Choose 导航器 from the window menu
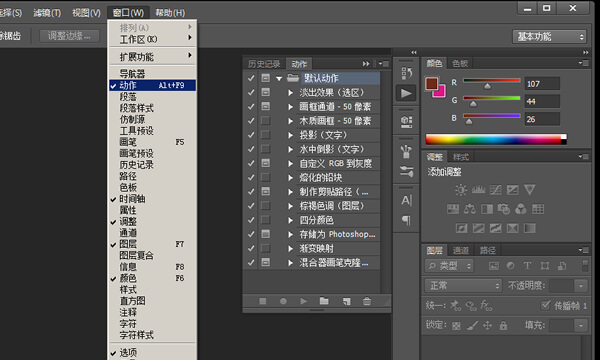Screen dimensions: 600x360 152,73
